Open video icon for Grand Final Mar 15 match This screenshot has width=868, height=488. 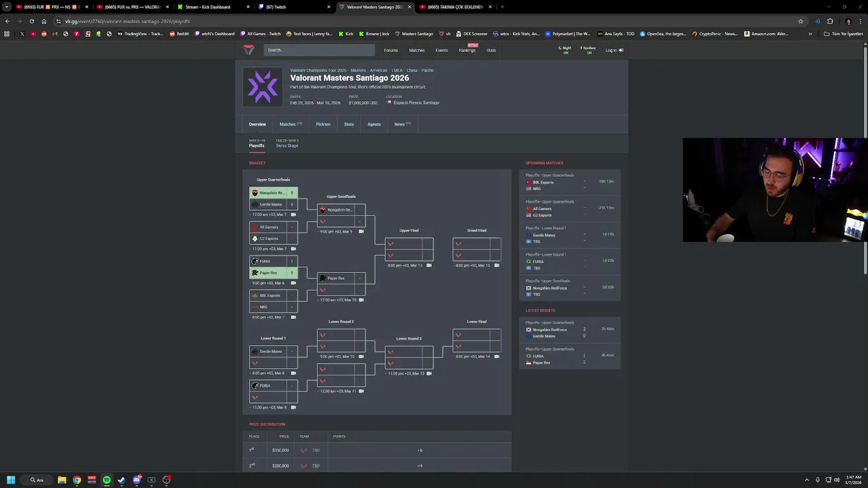pos(497,265)
